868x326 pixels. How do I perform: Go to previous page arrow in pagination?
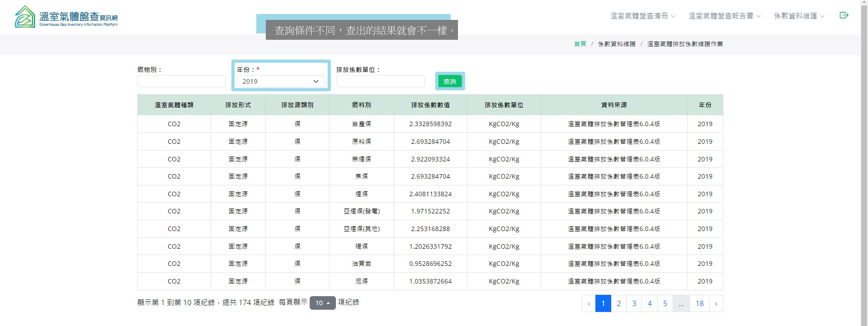[x=589, y=303]
